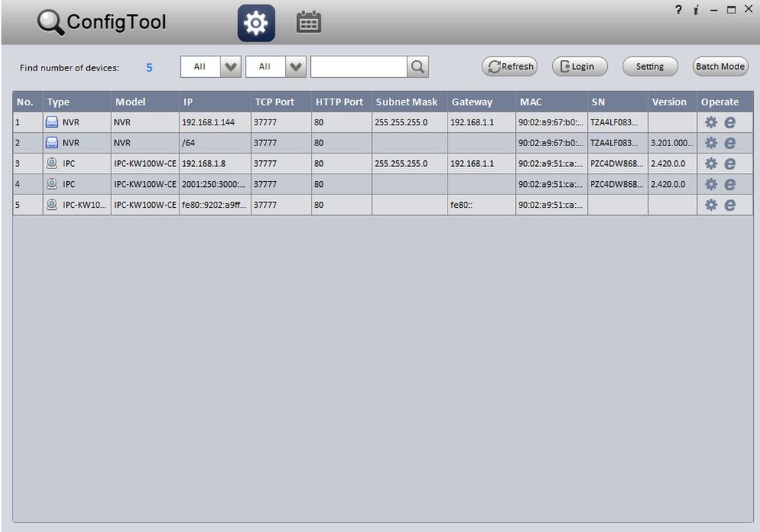
Task: Open the web browser icon for NVR row 1
Action: pyautogui.click(x=730, y=122)
